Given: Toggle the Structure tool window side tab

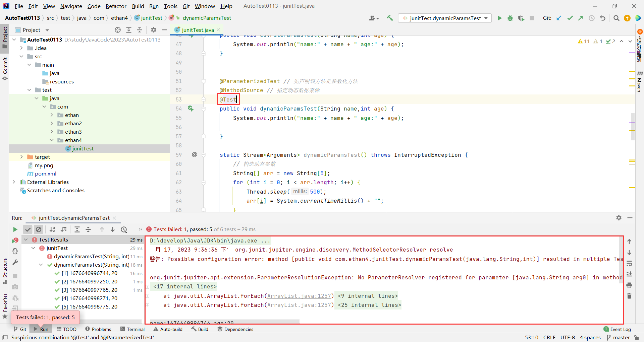Looking at the screenshot, I should (5, 271).
